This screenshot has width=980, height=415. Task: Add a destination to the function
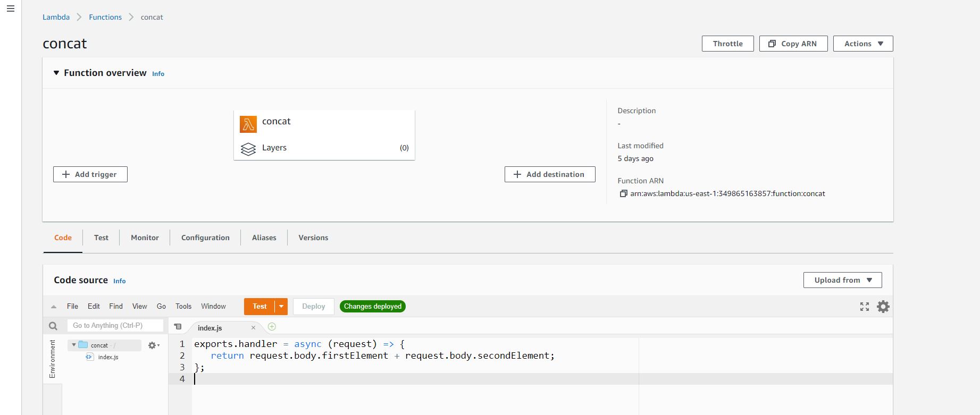click(550, 174)
